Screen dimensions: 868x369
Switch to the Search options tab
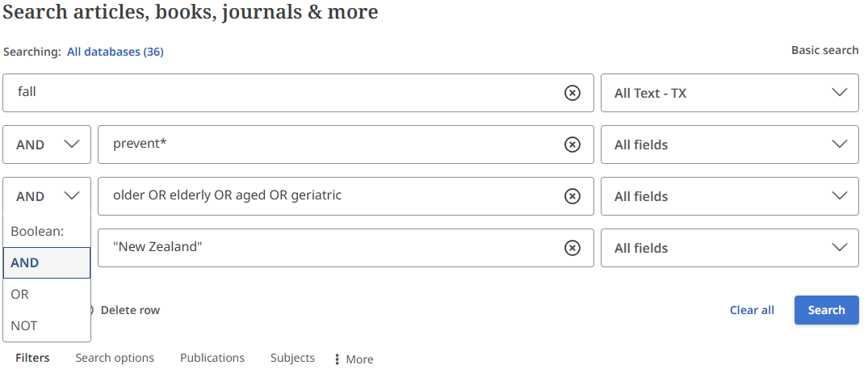coord(115,358)
